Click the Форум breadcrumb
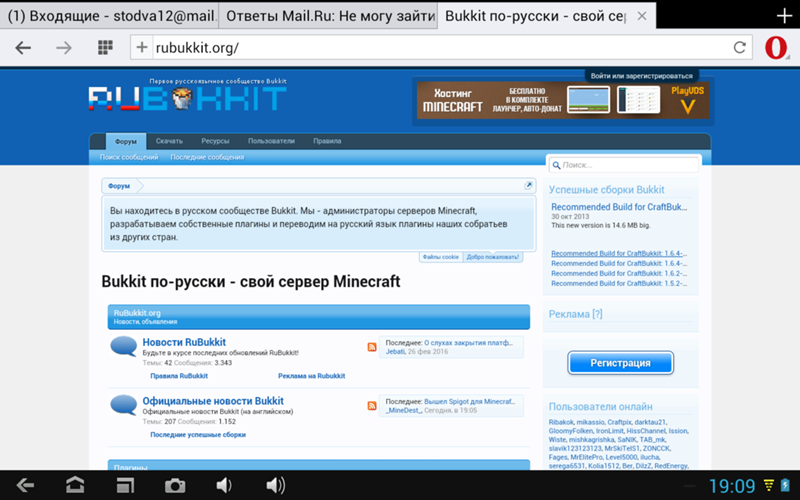This screenshot has height=500, width=800. pyautogui.click(x=119, y=186)
